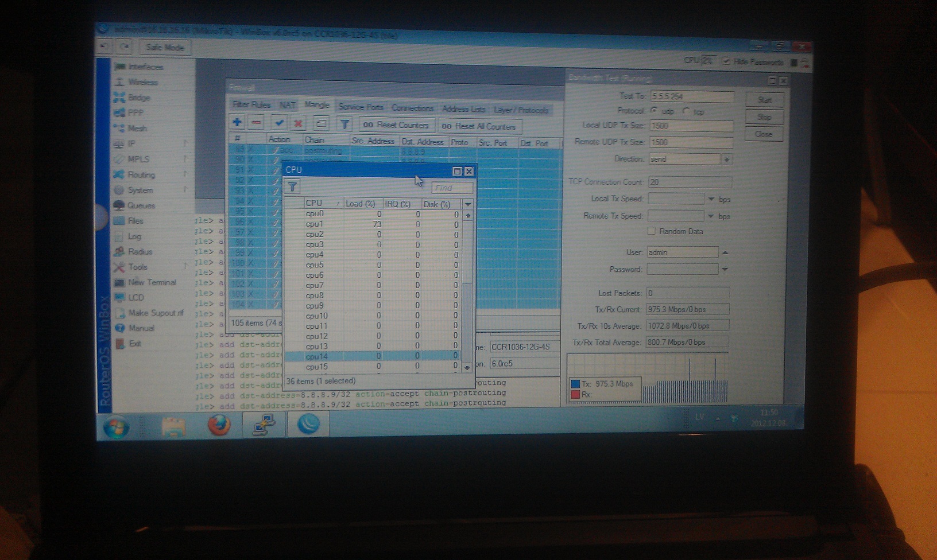Expand the Password field arrow

725,269
